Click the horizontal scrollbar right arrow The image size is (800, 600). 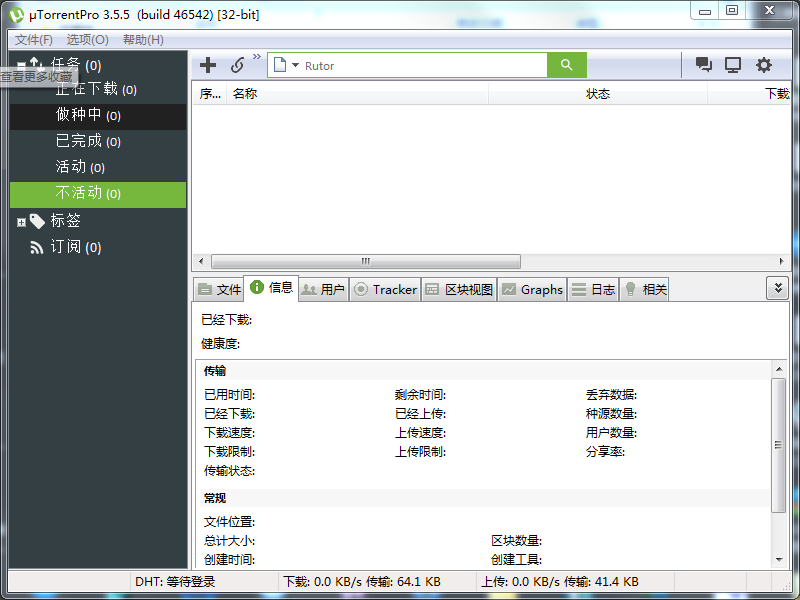(781, 262)
